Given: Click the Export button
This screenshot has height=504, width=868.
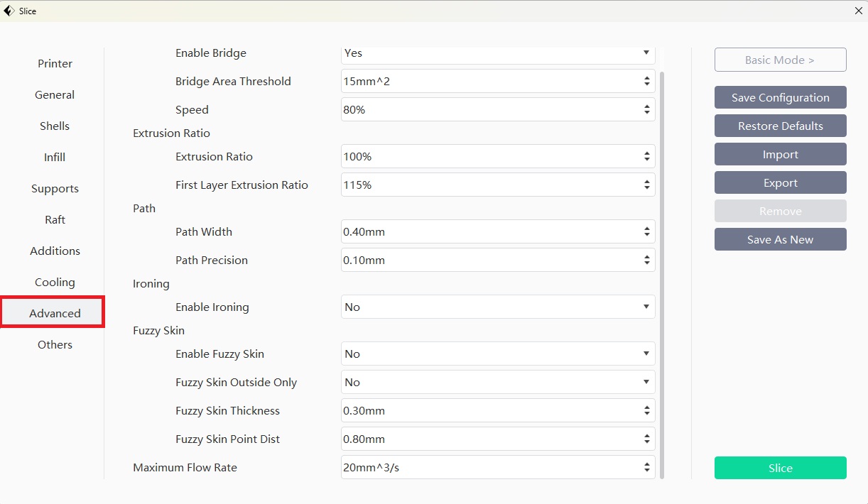Looking at the screenshot, I should tap(780, 183).
